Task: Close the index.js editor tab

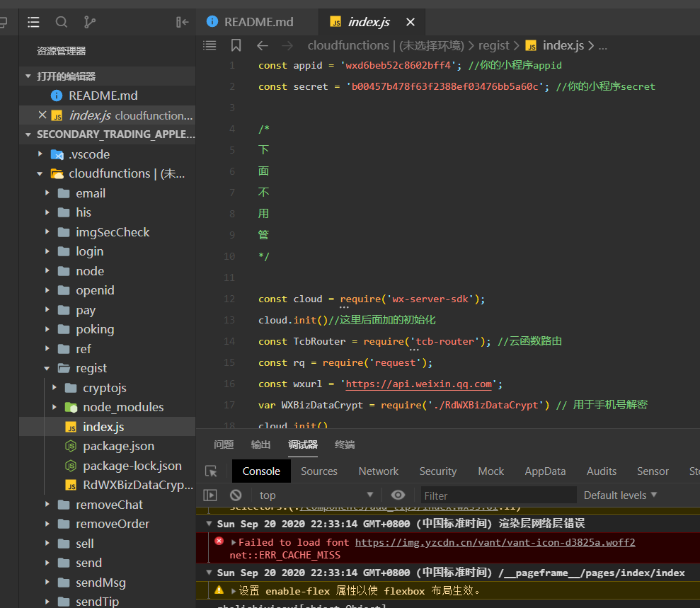Action: coord(411,22)
